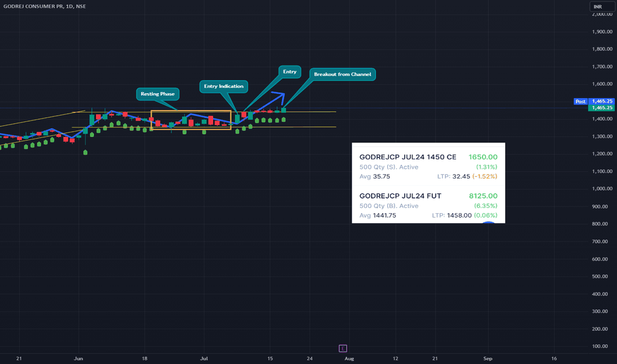Click the 1,200.00 price axis label
Screen dimensions: 617x364
click(602, 154)
